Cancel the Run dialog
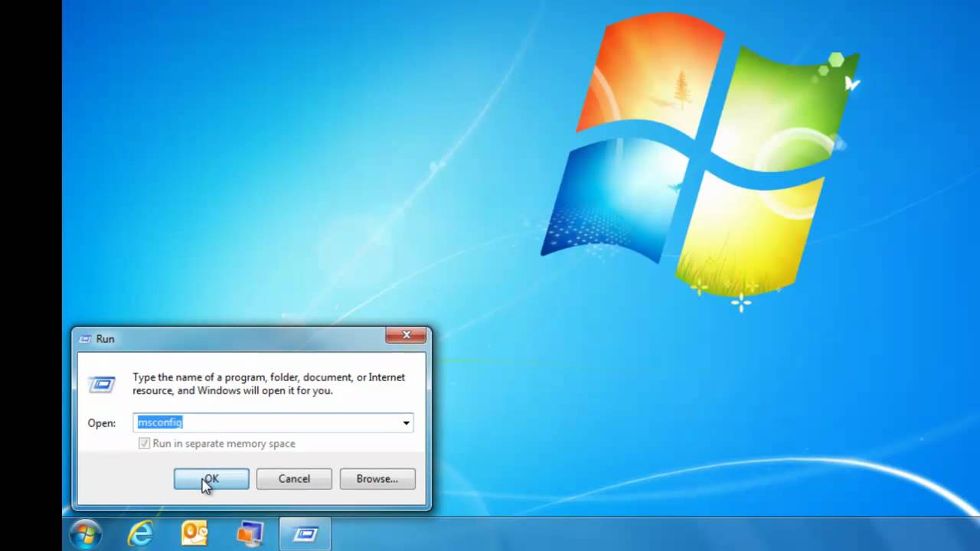Viewport: 980px width, 551px height. tap(294, 479)
